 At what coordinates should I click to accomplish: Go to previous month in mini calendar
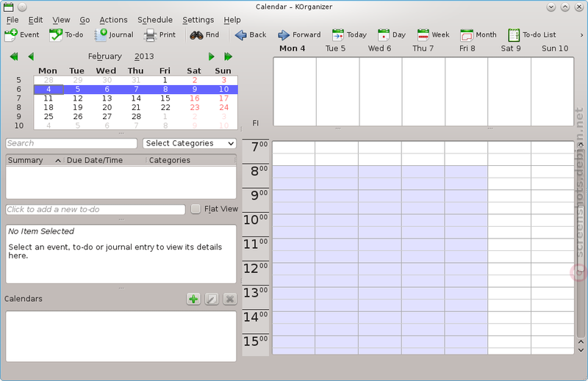[x=31, y=57]
